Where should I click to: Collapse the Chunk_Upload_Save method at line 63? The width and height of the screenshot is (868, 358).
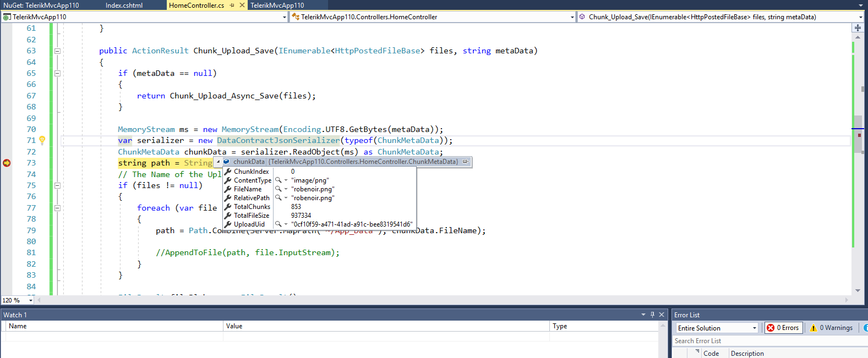(57, 51)
